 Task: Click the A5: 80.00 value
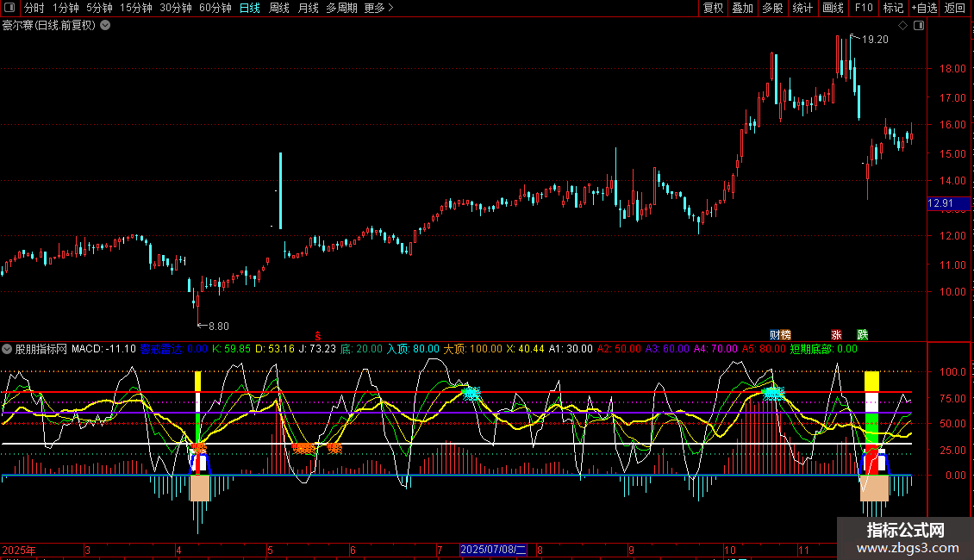(764, 349)
